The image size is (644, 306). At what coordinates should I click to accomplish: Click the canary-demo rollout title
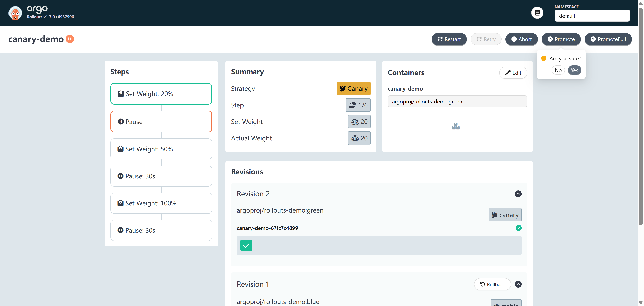tap(36, 39)
